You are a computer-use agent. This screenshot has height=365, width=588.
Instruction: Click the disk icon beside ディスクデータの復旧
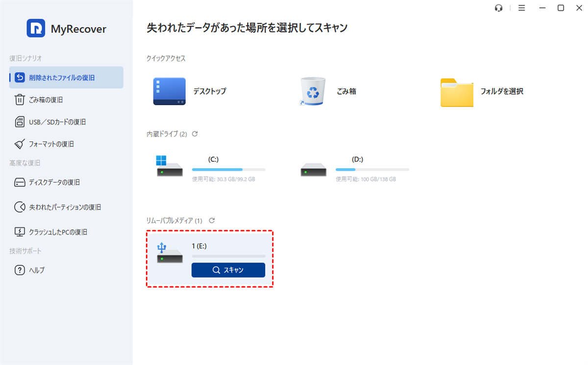20,182
